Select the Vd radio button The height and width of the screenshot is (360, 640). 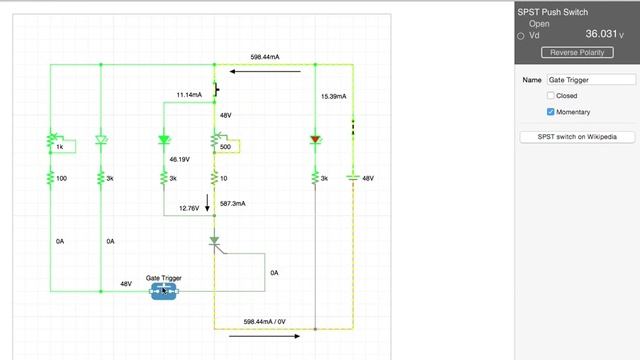tap(521, 36)
